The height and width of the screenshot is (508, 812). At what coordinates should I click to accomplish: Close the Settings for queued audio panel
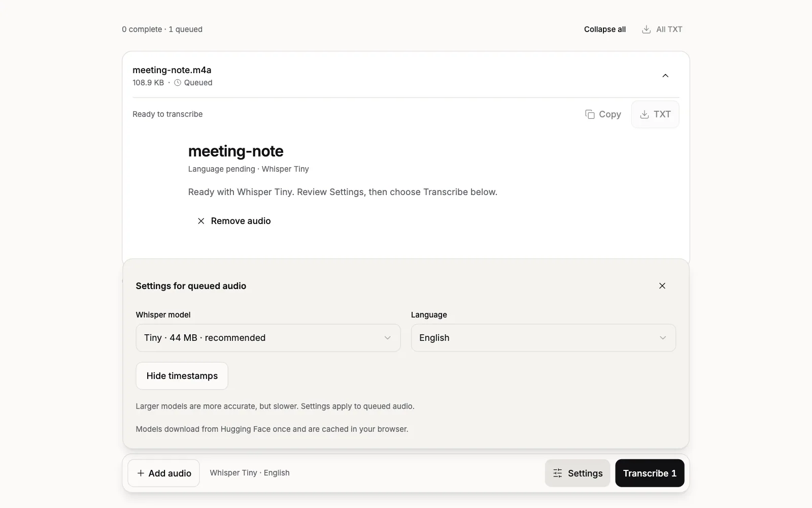662,286
